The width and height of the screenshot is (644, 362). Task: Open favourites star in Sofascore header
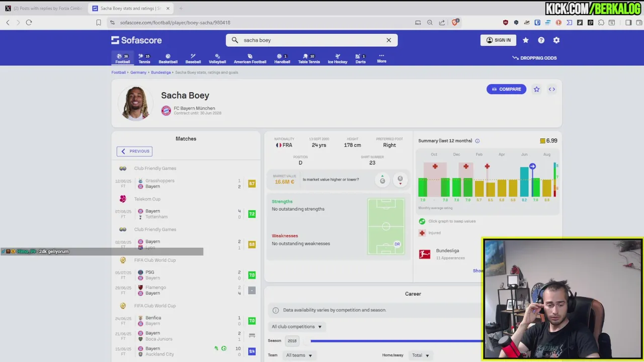526,40
